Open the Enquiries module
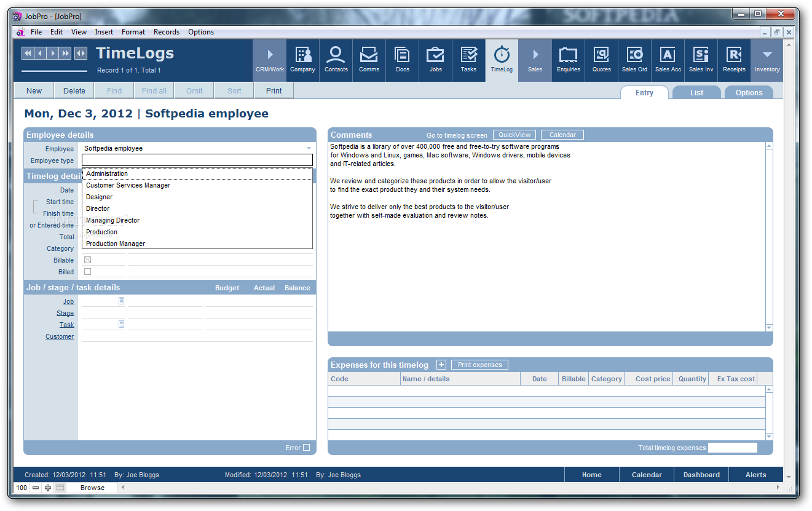Screen dimensions: 812x511 pyautogui.click(x=568, y=60)
